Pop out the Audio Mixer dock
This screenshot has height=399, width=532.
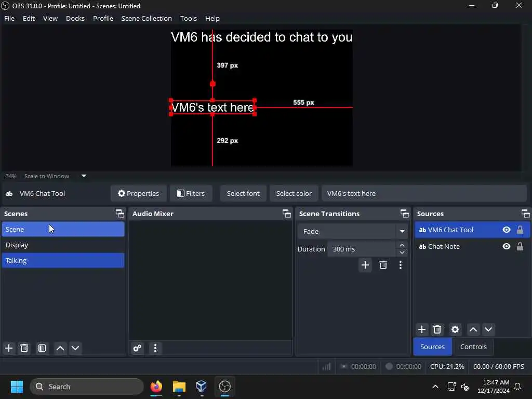pyautogui.click(x=287, y=214)
